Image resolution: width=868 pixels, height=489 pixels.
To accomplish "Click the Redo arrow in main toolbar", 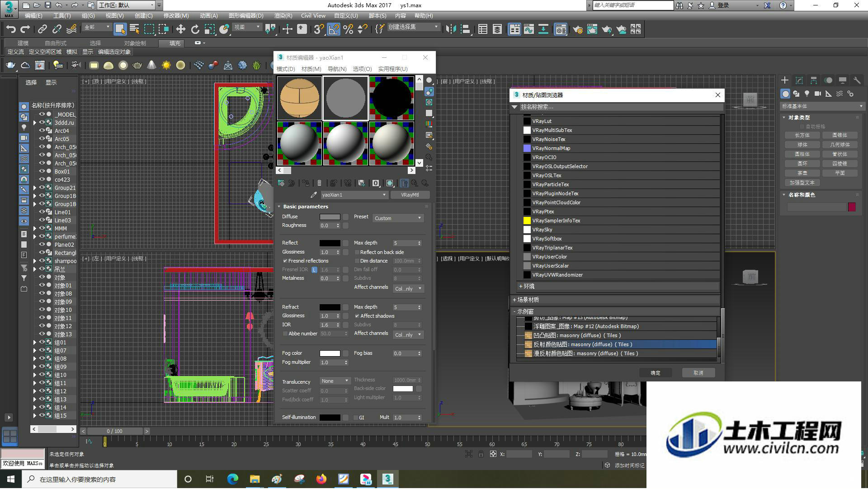I will tap(25, 29).
